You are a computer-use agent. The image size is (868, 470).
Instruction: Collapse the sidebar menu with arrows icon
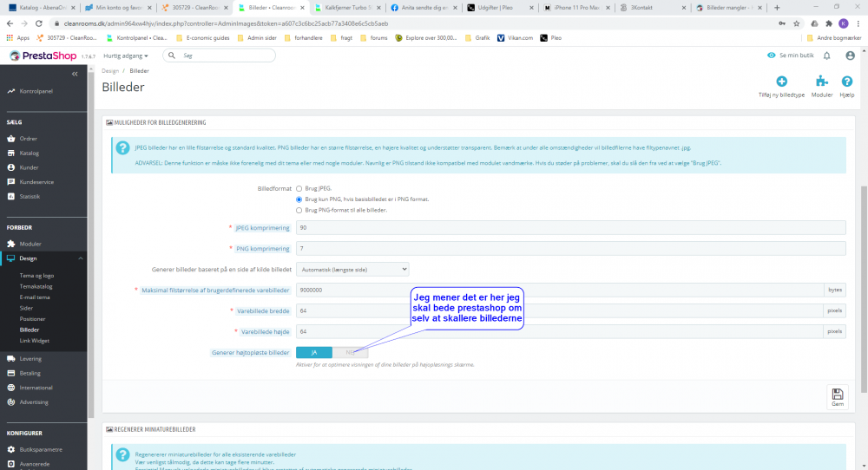(75, 74)
